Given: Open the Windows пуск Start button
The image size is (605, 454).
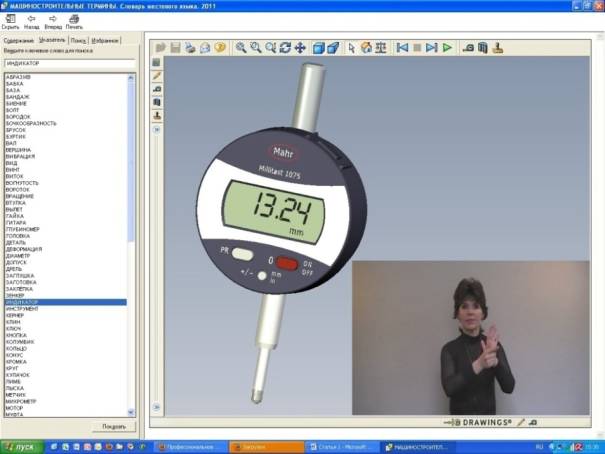Looking at the screenshot, I should 18,446.
